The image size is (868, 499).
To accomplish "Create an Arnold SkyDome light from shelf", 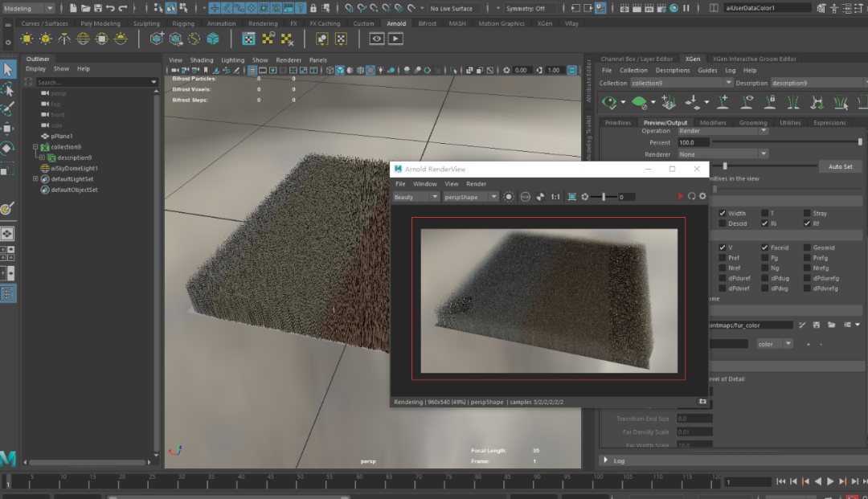I will (x=81, y=39).
